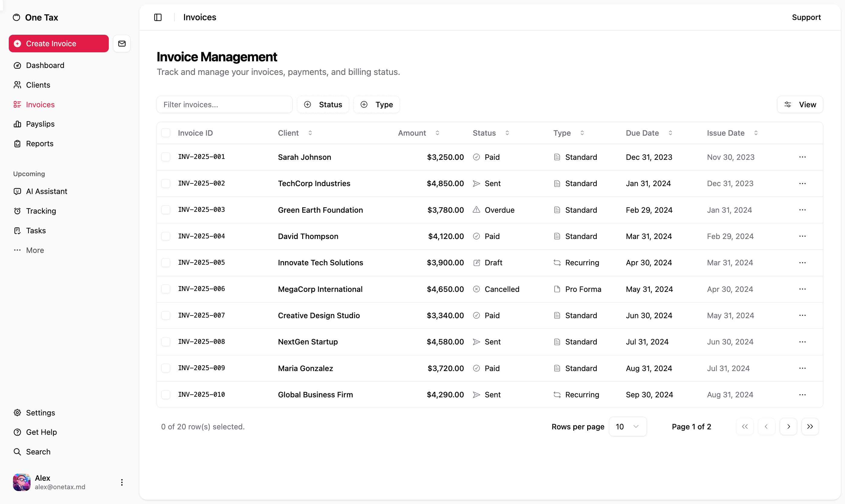This screenshot has width=845, height=504.
Task: Open the Dashboard sidebar item
Action: click(x=45, y=65)
